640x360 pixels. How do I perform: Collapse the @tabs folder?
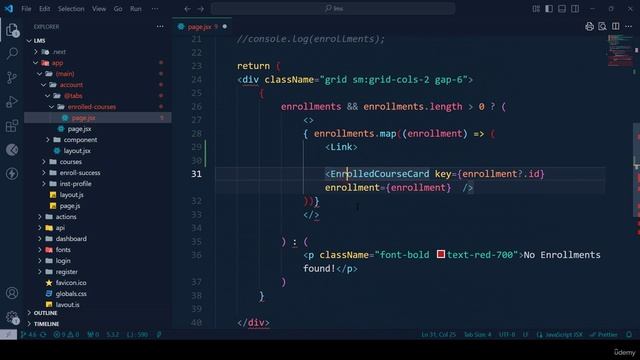coord(48,96)
